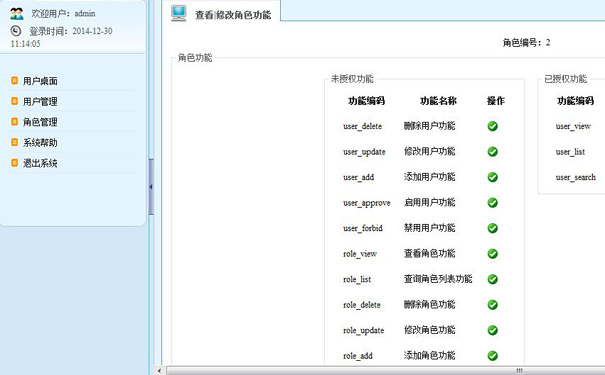The height and width of the screenshot is (375, 605).
Task: Click the user_delete code cell
Action: tap(363, 126)
